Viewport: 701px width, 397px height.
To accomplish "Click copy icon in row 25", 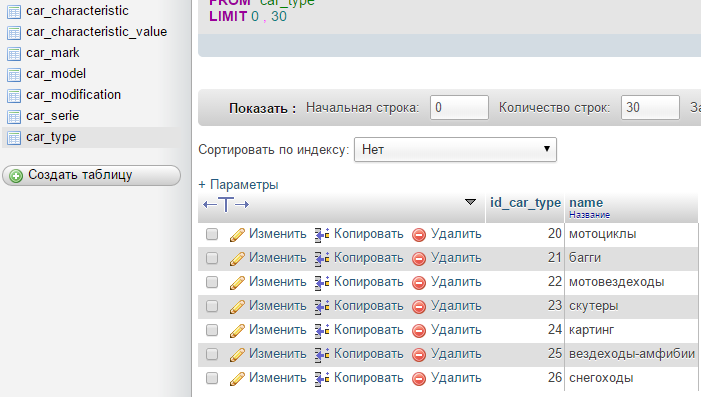I will click(322, 355).
